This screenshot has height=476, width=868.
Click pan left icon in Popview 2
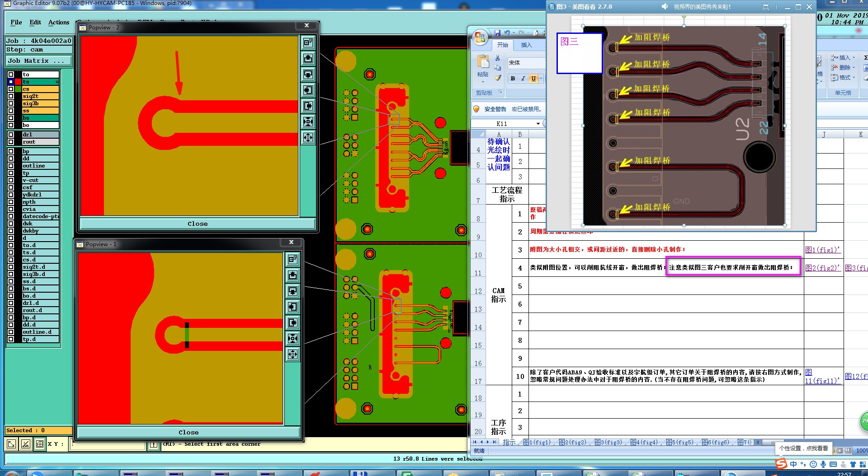(308, 90)
